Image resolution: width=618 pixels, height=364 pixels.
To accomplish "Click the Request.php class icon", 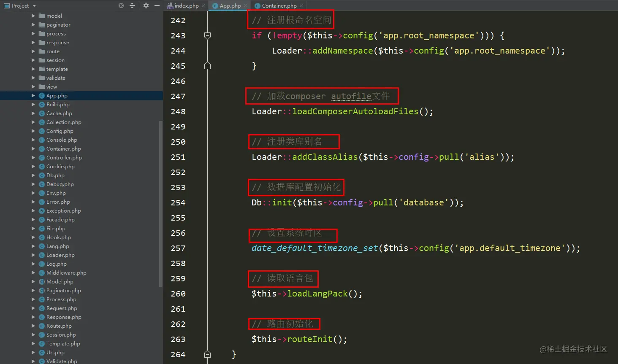I will [x=42, y=308].
